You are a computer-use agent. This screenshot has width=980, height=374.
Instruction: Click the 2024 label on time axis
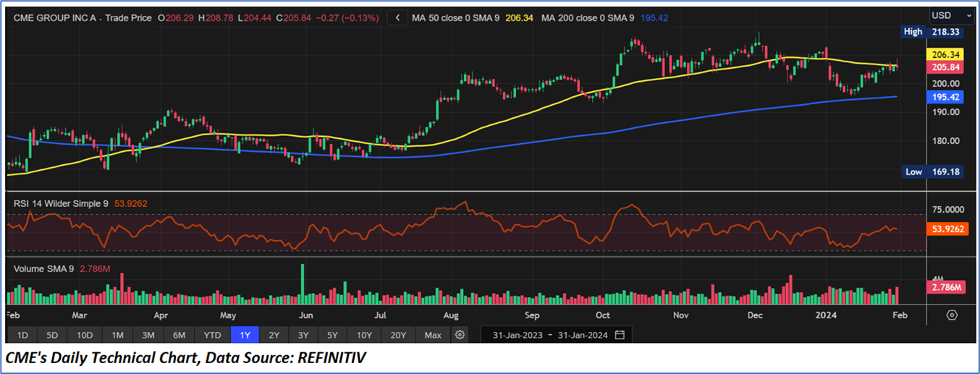click(825, 315)
